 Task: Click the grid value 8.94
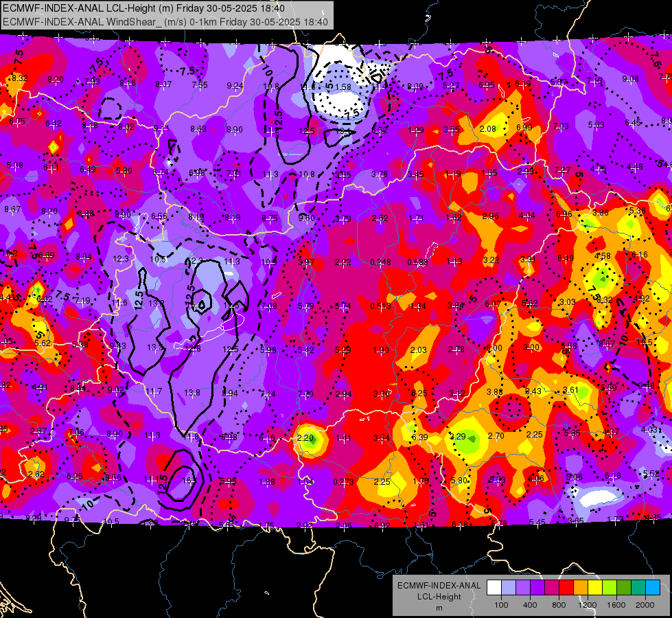[230, 393]
